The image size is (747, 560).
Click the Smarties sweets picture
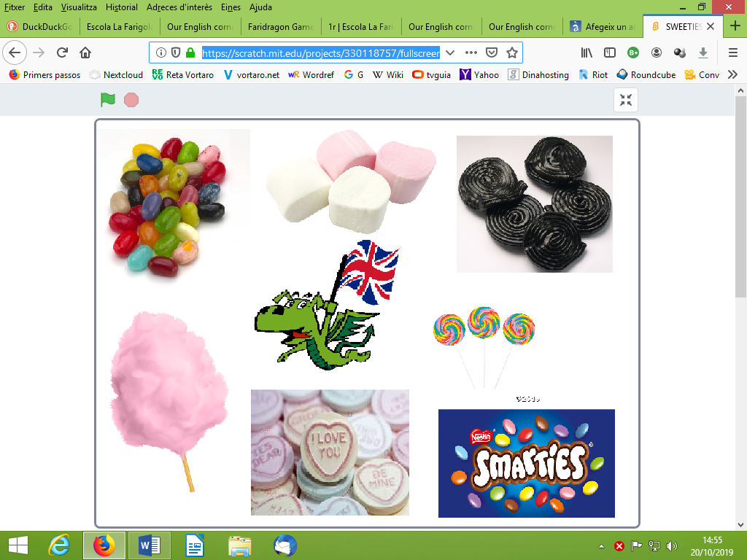click(x=526, y=463)
